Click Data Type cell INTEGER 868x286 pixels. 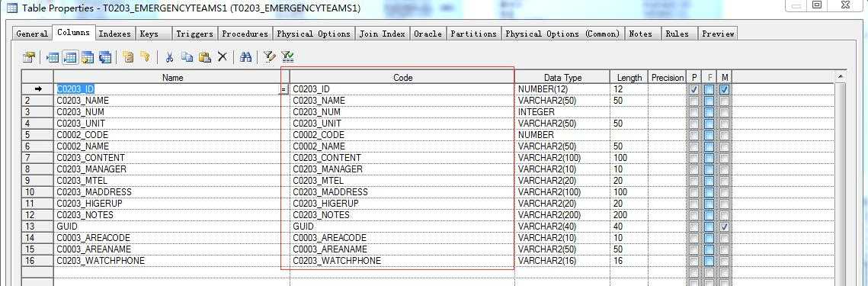point(562,112)
